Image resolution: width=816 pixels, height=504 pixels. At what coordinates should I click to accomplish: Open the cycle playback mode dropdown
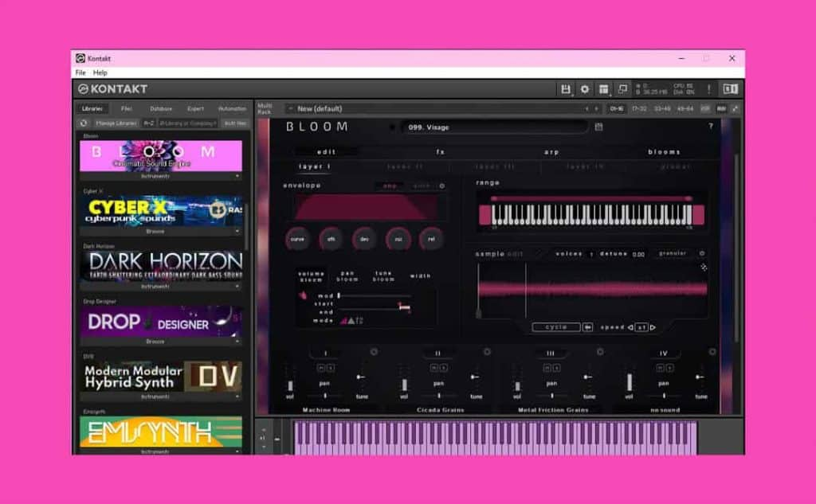coord(556,327)
